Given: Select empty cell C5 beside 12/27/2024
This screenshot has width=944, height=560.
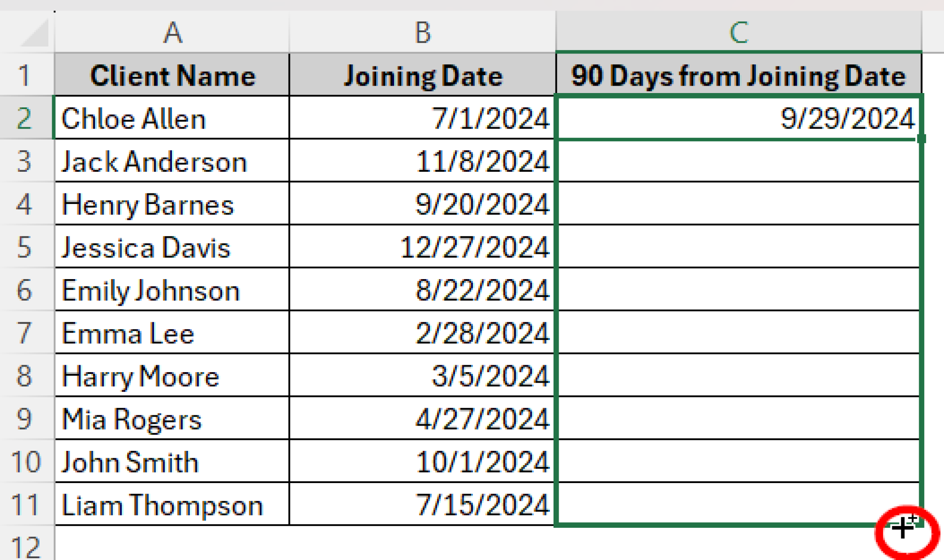Looking at the screenshot, I should [738, 247].
